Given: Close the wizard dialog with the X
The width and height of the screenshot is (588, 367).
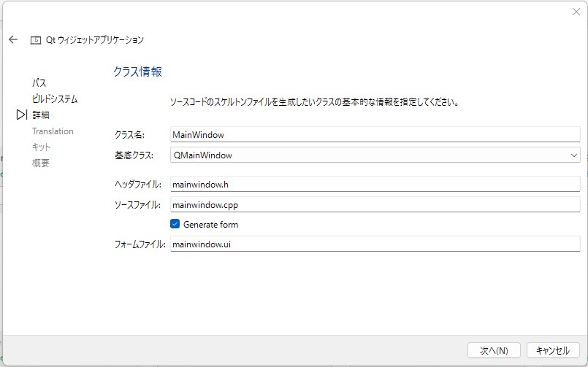Looking at the screenshot, I should coord(576,12).
